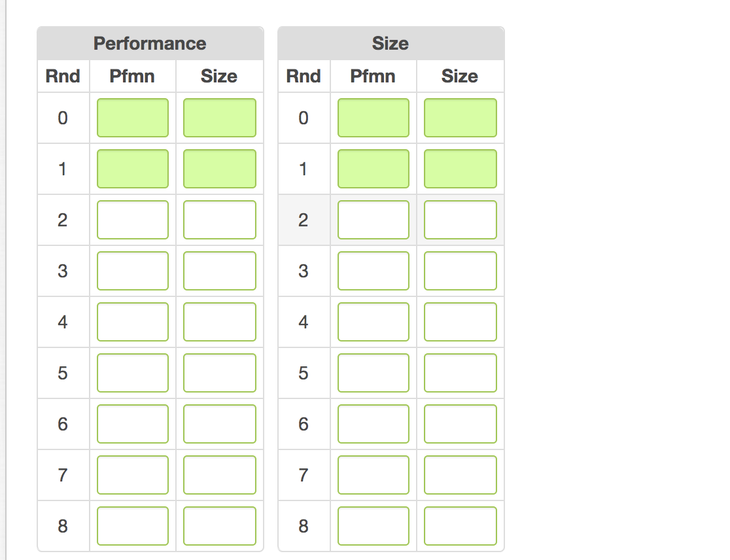730x560 pixels.
Task: Select Performance table Pfmn input for round 1
Action: tap(133, 169)
